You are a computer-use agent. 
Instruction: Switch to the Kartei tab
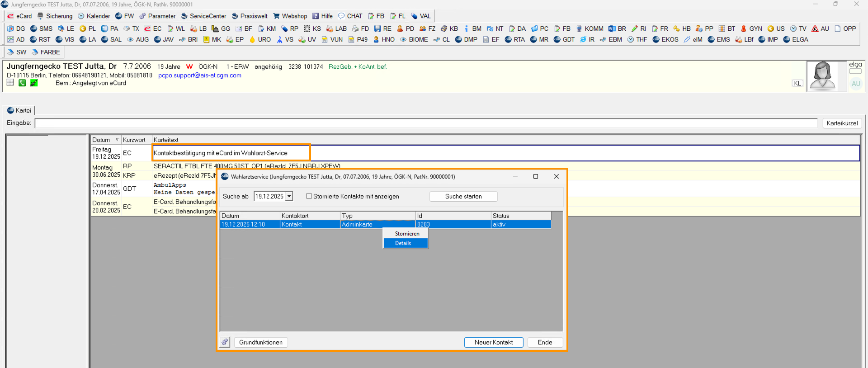[19, 110]
